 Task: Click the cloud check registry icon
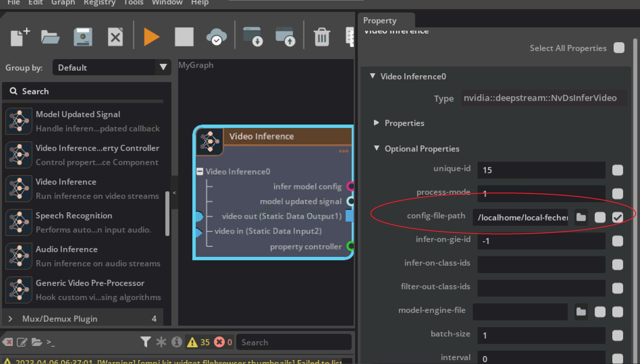(x=217, y=37)
